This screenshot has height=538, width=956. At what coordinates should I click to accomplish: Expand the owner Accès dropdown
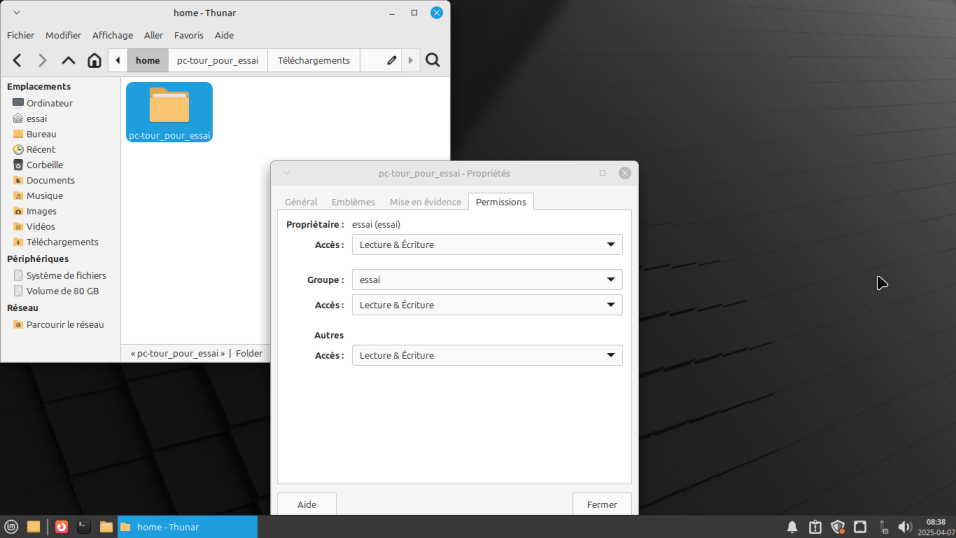click(487, 245)
